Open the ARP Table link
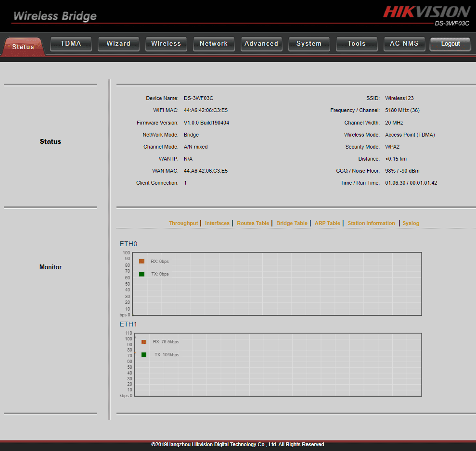 click(327, 223)
